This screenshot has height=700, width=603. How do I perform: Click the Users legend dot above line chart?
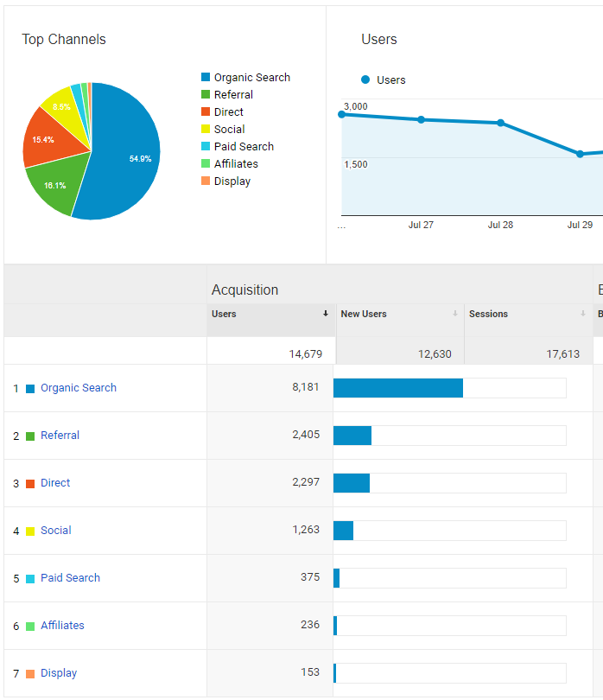point(365,80)
